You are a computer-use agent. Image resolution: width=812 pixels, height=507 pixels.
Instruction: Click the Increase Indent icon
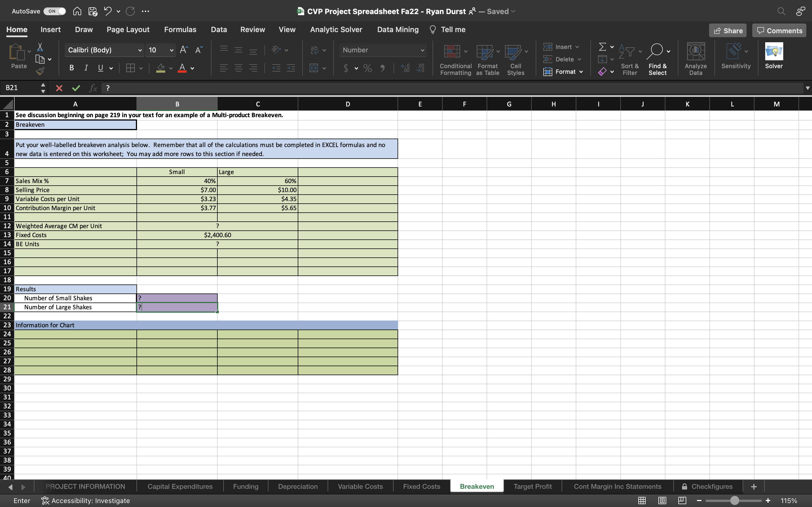point(291,68)
